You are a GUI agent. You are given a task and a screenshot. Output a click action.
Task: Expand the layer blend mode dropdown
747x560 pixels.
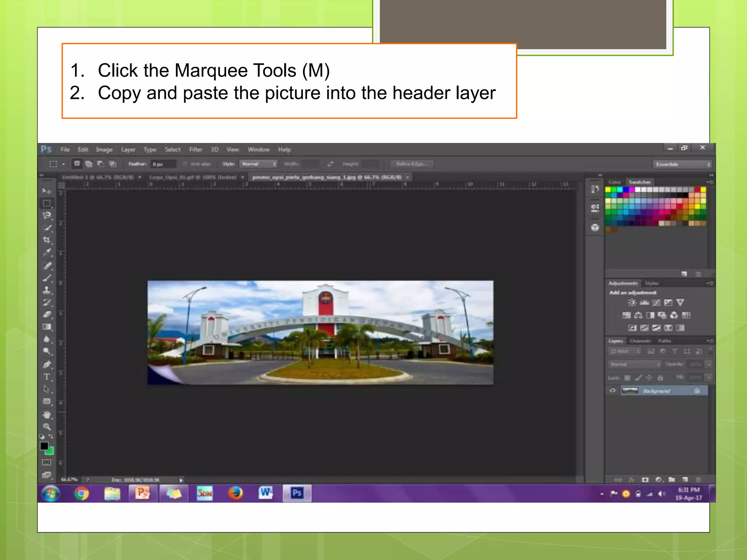pyautogui.click(x=634, y=364)
